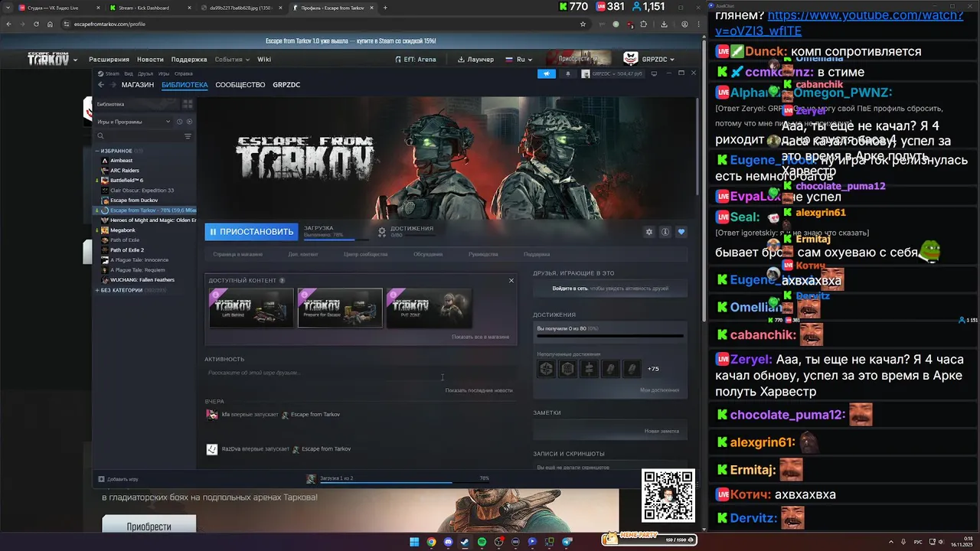This screenshot has height=551, width=980.
Task: Open Telegram from the taskbar
Action: point(567,542)
